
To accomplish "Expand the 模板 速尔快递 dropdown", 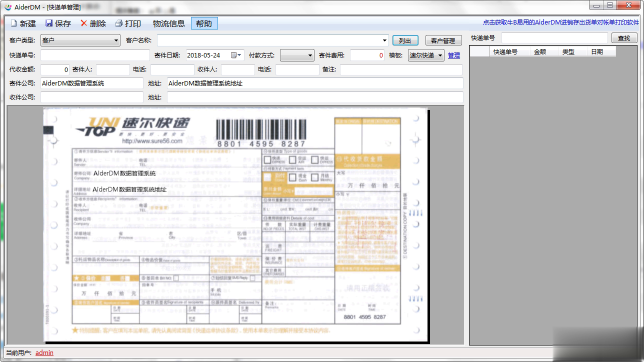I will [440, 55].
